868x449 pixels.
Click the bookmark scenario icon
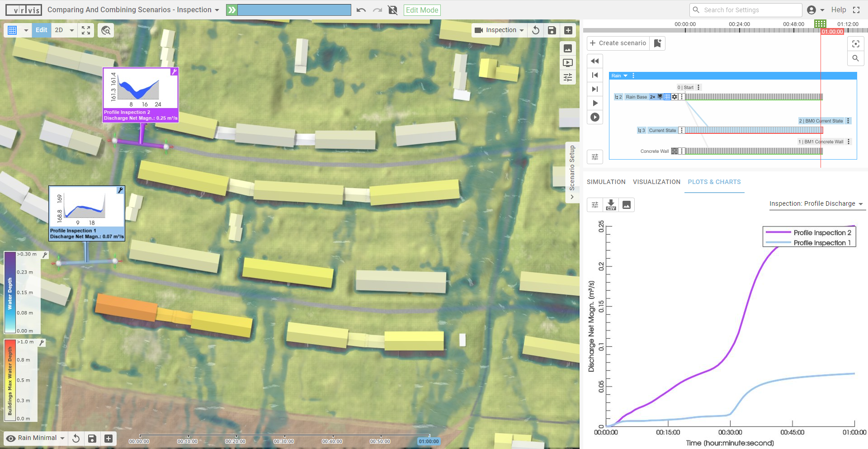[658, 43]
